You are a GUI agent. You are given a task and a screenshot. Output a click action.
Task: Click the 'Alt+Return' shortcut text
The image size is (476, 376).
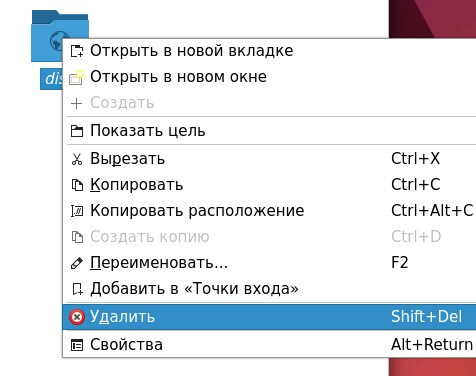[x=432, y=345]
